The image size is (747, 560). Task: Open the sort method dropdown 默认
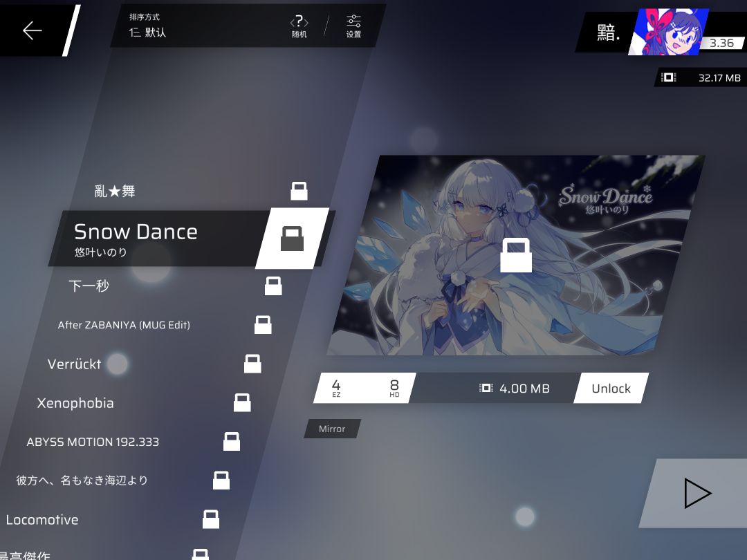(148, 32)
